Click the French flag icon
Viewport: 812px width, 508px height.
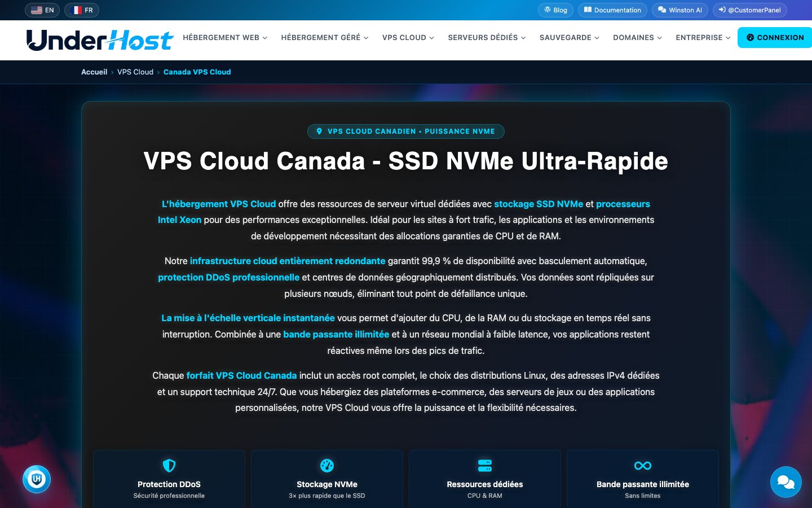point(76,10)
